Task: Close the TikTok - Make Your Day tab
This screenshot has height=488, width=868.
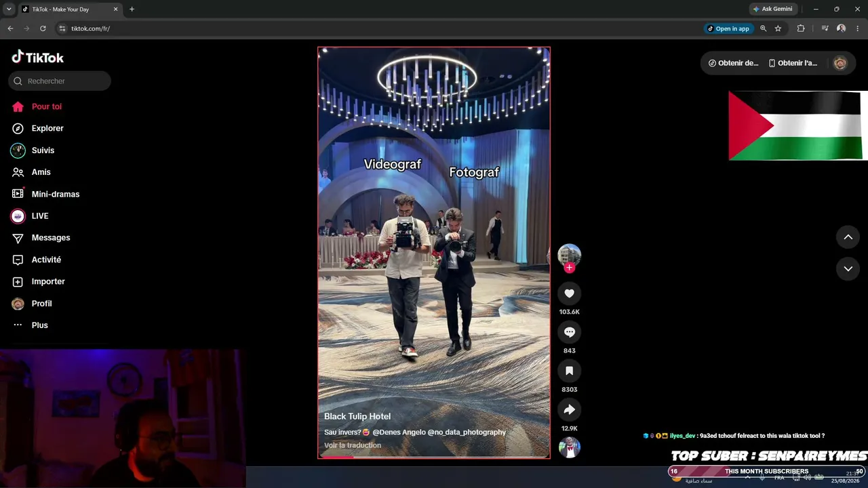Action: pyautogui.click(x=115, y=9)
